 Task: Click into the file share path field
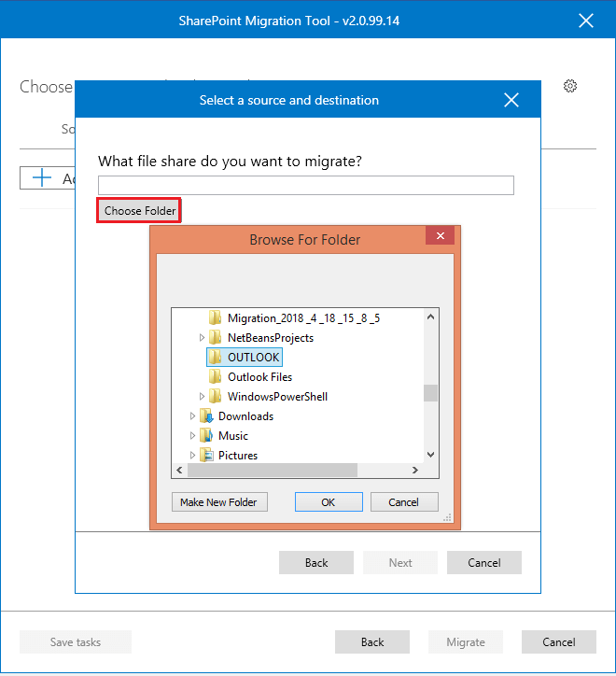click(x=305, y=186)
